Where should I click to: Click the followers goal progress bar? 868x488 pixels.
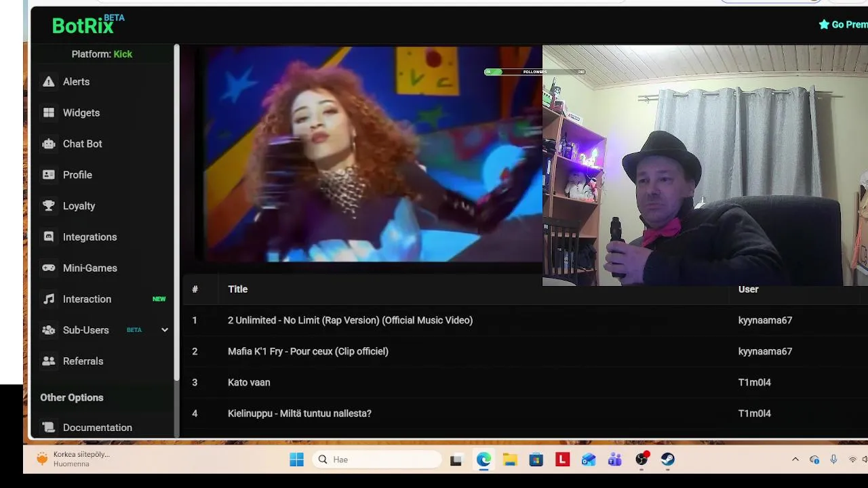click(x=535, y=72)
